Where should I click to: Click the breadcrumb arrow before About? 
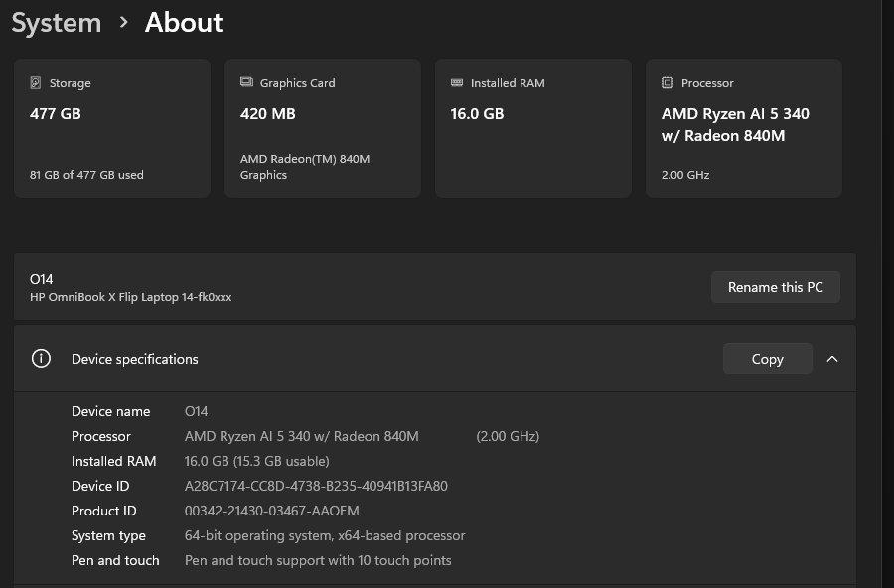(x=123, y=22)
